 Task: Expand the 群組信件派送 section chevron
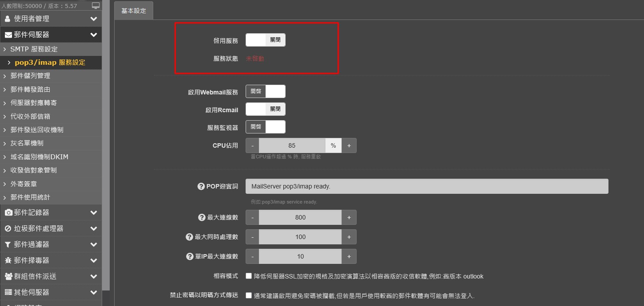93,276
